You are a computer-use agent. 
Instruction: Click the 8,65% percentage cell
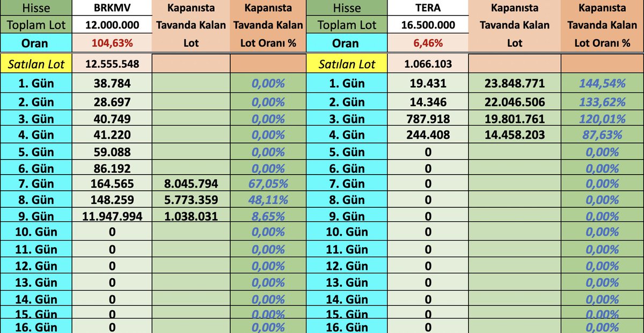[x=267, y=217]
